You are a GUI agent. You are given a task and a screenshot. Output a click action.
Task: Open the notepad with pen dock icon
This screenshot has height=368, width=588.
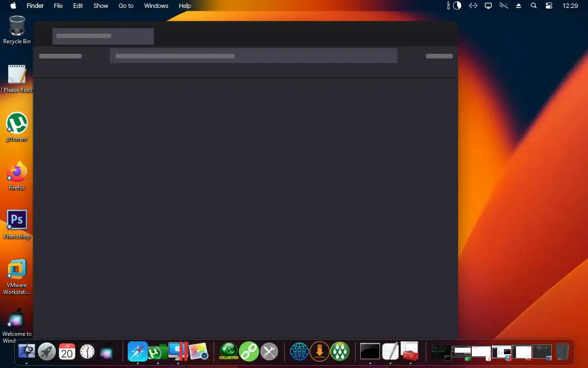click(390, 352)
